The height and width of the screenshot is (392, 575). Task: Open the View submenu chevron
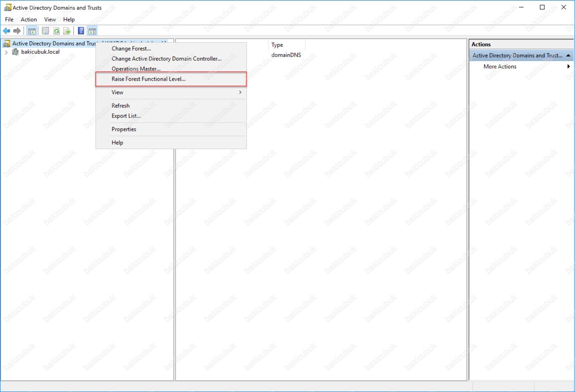pos(240,92)
